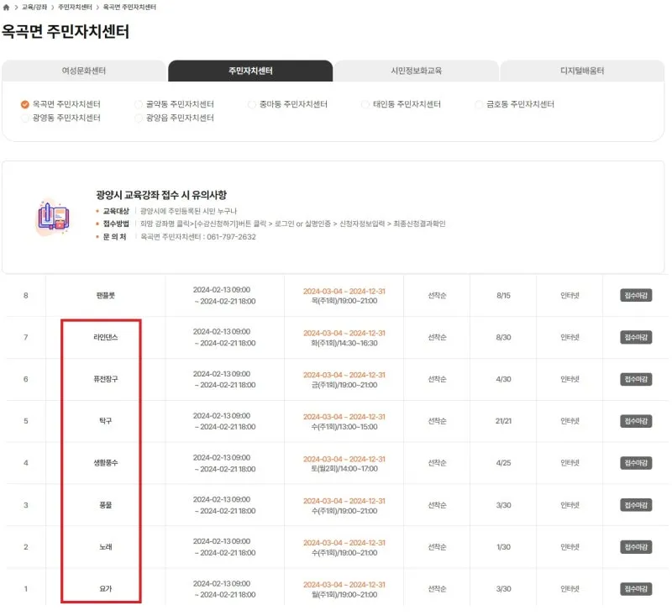
Task: Click the 접수마감 button in the 팬플룻 row
Action: click(x=636, y=295)
